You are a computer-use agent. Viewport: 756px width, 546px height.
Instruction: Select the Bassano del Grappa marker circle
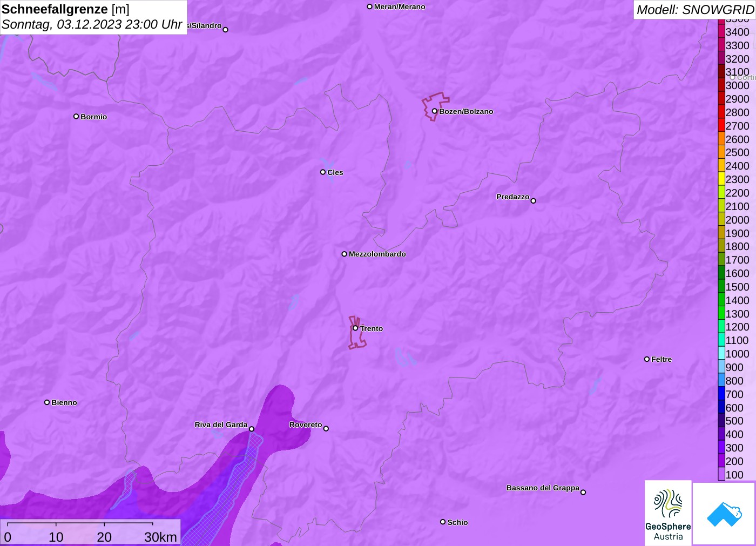coord(583,492)
